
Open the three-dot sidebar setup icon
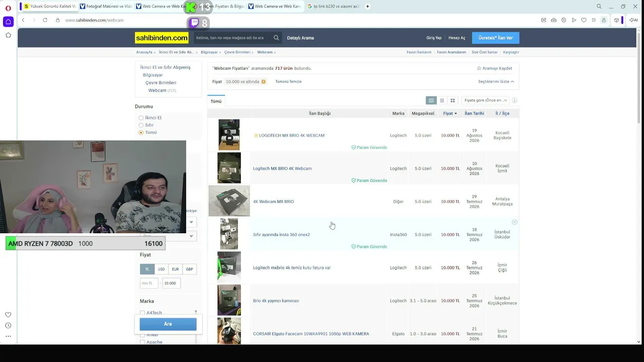[x=8, y=336]
